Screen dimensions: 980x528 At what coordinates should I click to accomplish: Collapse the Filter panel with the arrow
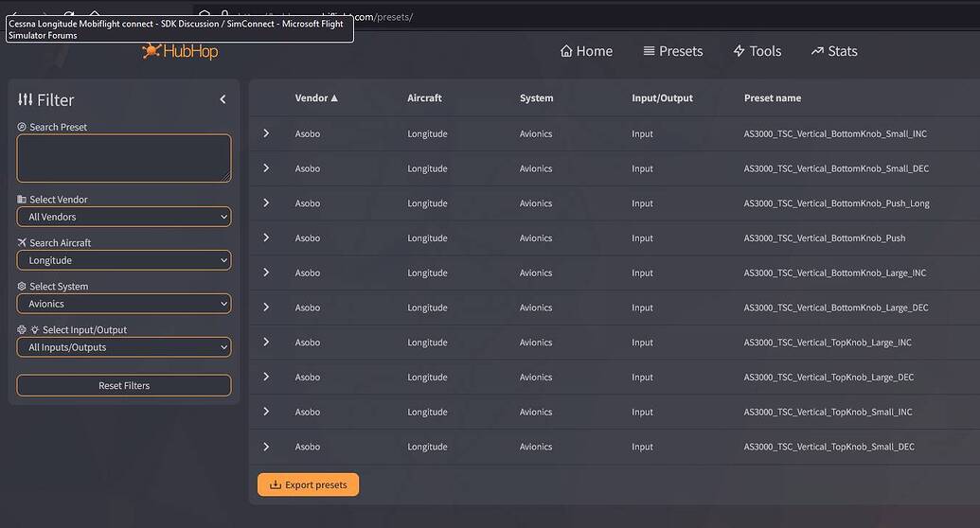223,99
